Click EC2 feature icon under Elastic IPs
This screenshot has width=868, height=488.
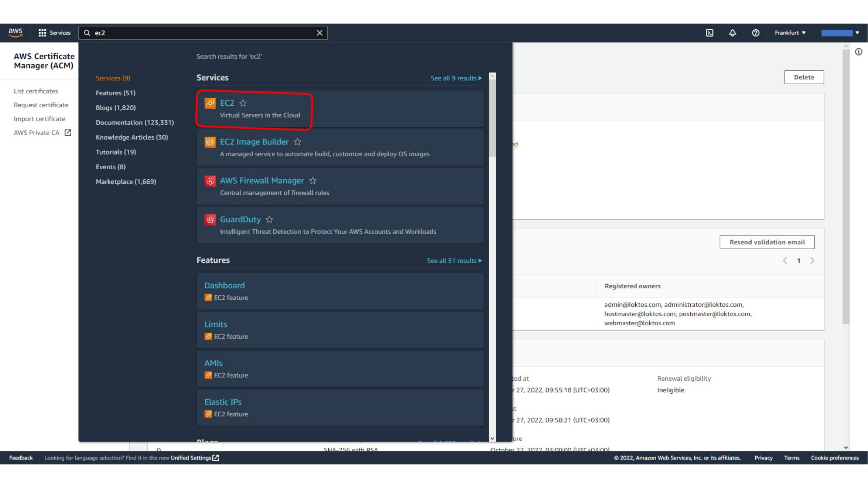[208, 414]
